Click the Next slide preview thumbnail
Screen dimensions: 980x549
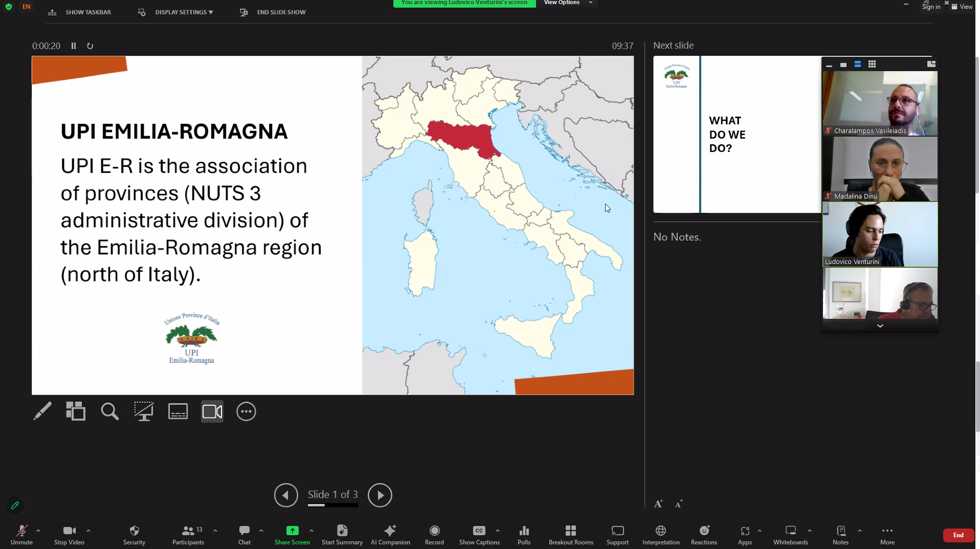pos(737,134)
